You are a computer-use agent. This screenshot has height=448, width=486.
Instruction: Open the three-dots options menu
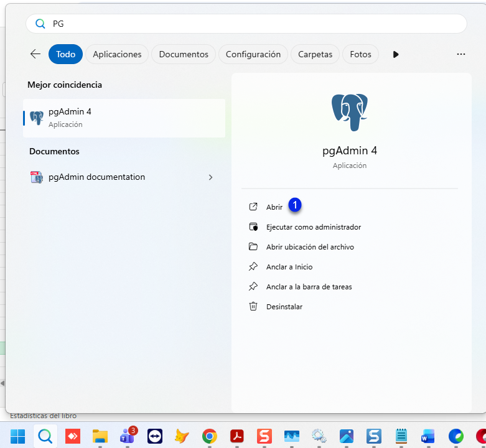461,54
